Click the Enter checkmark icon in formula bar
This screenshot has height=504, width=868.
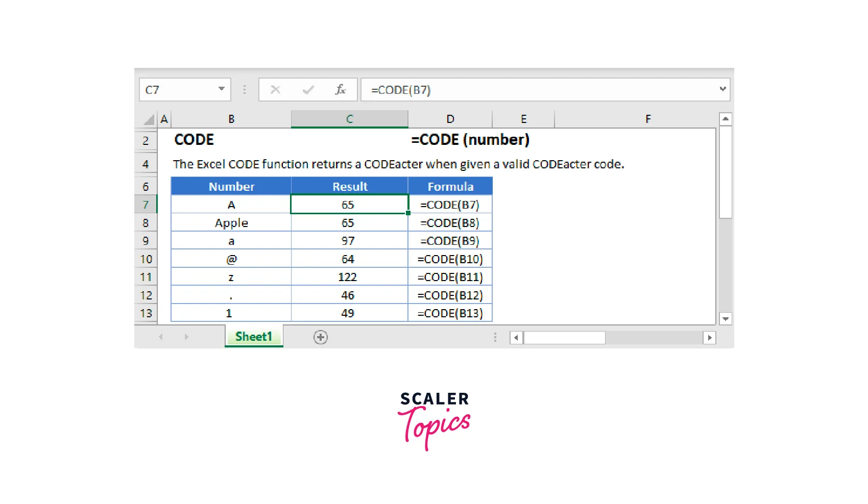[x=308, y=90]
